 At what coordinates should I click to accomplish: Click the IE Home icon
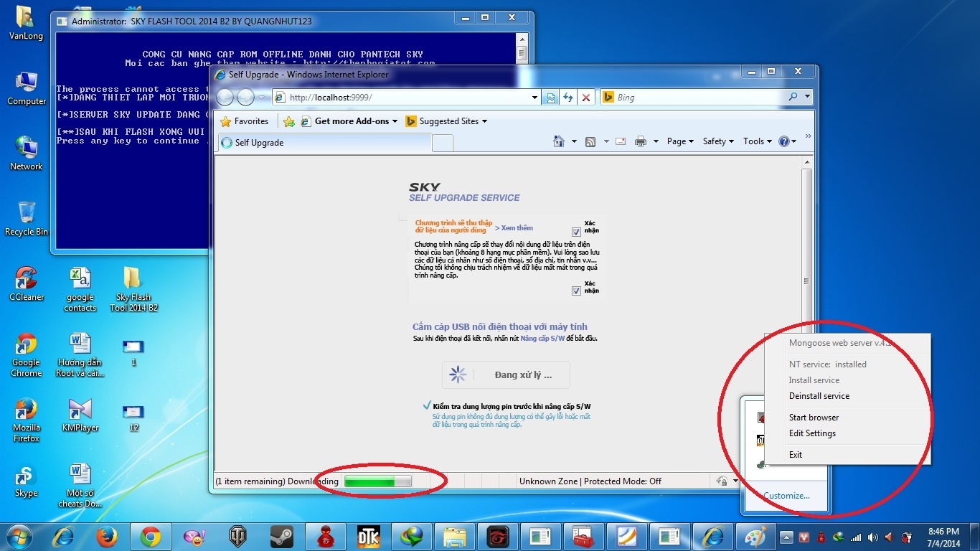point(559,141)
